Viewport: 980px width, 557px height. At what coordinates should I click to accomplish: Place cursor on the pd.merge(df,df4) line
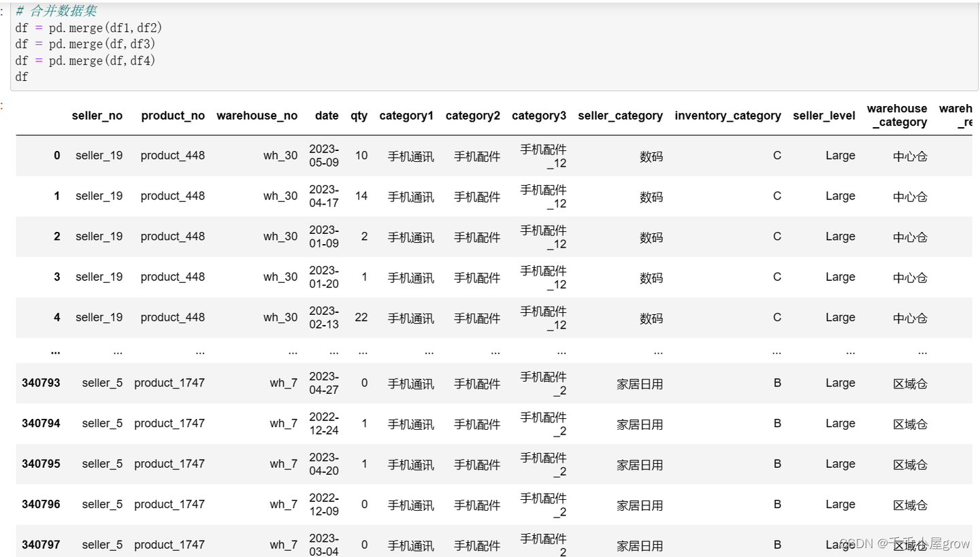[x=85, y=61]
